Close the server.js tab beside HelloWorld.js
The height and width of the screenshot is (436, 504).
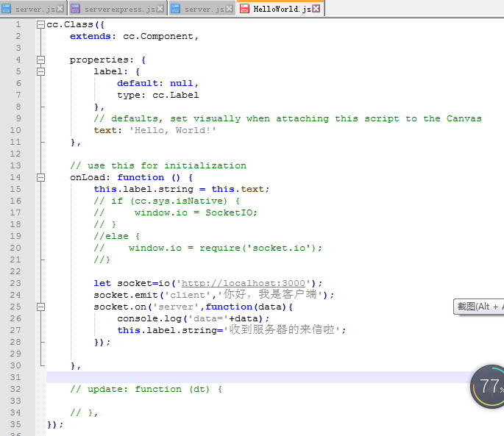point(229,9)
